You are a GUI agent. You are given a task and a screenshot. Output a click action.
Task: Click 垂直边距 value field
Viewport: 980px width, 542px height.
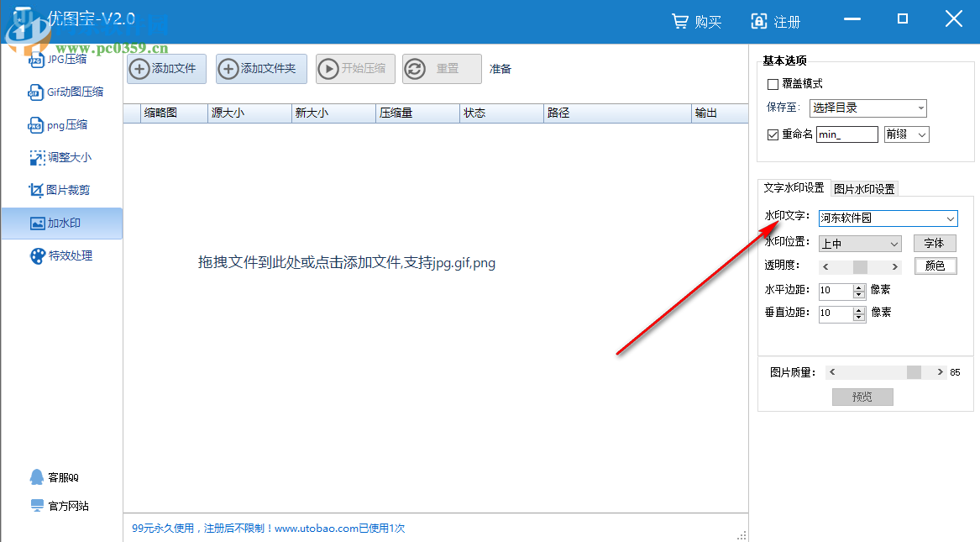[x=836, y=313]
